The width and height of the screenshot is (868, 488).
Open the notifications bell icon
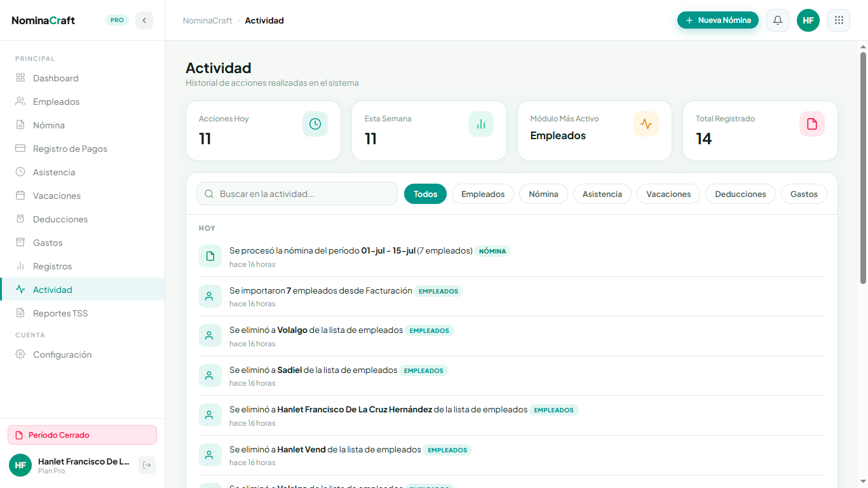(778, 20)
